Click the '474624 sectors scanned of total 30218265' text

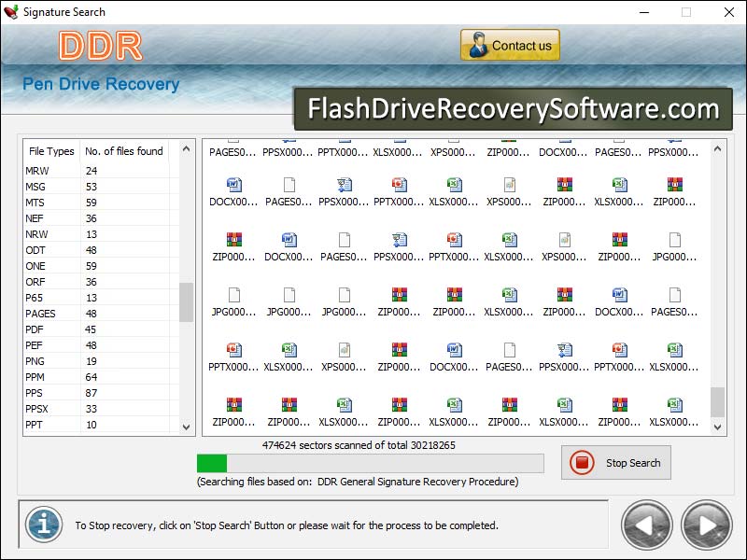pos(359,445)
